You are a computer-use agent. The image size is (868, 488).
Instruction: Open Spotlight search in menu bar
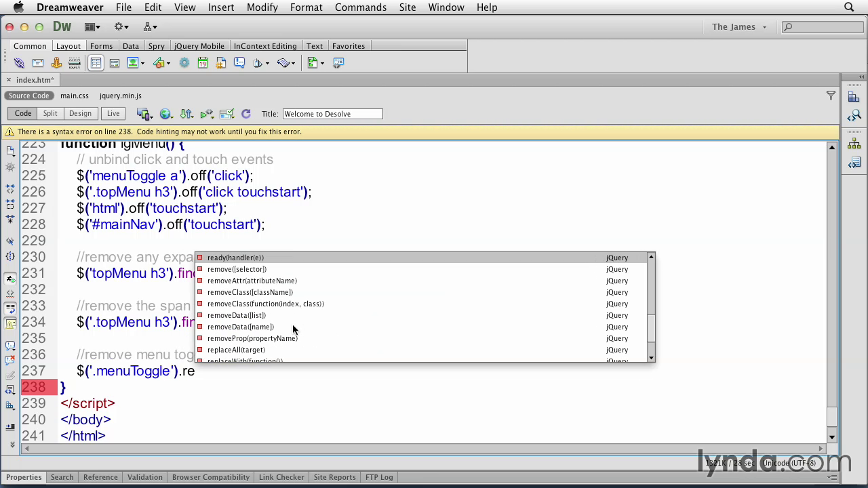point(849,7)
